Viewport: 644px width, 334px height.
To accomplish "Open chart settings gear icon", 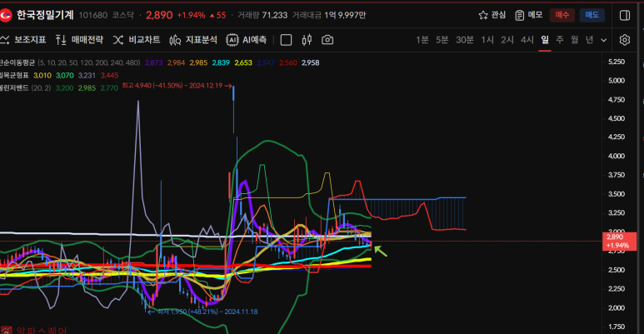I will coord(625,40).
